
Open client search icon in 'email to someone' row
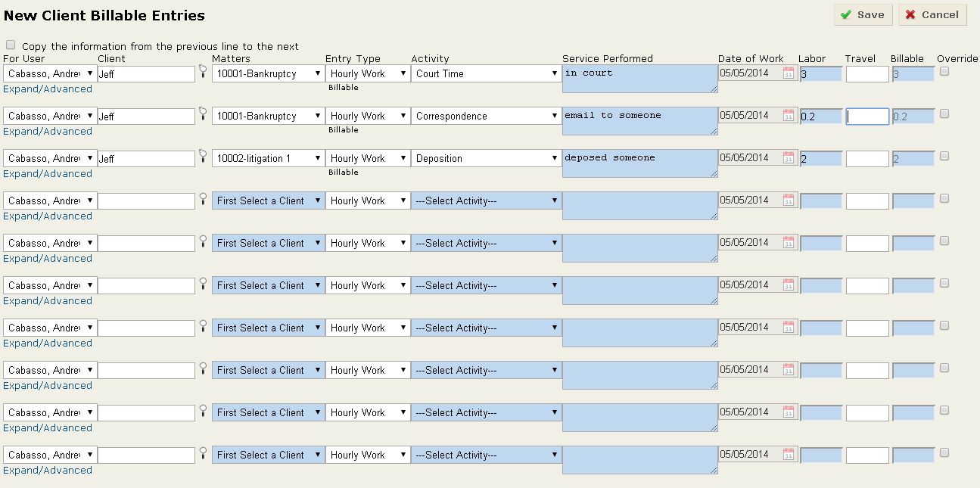tap(203, 114)
